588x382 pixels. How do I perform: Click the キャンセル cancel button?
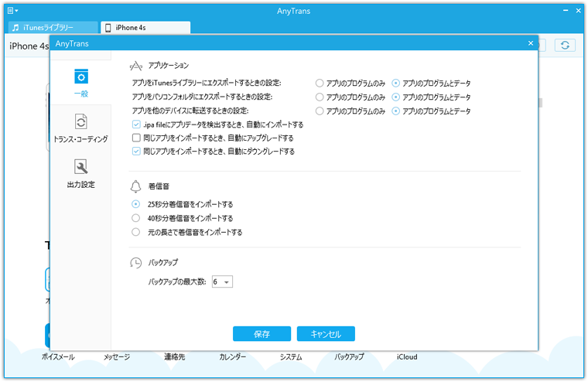pos(326,333)
